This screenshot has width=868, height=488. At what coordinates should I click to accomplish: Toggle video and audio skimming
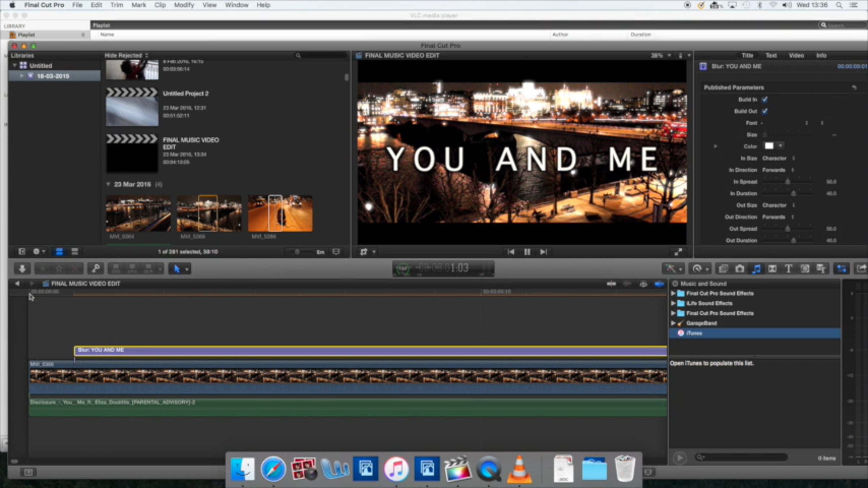tap(611, 284)
